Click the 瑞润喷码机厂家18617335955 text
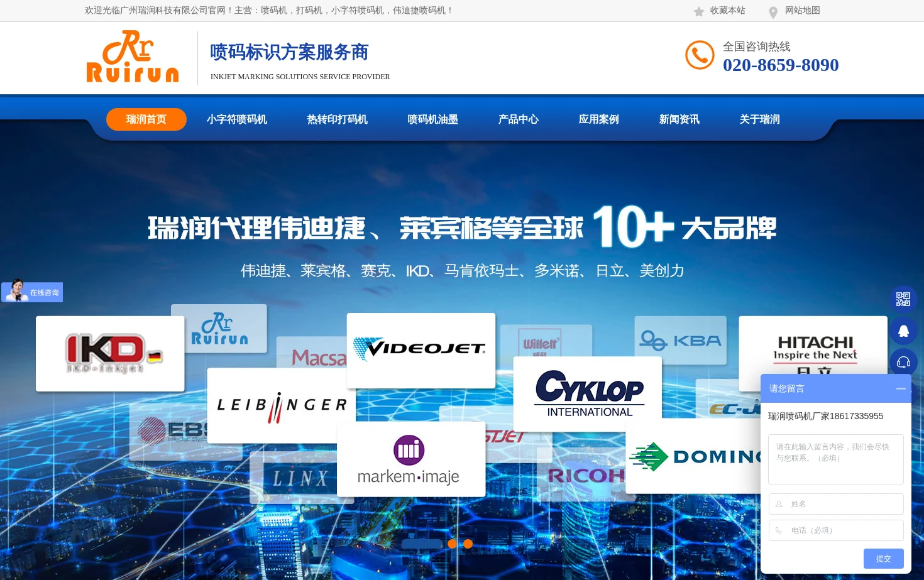This screenshot has width=924, height=580. pyautogui.click(x=826, y=416)
